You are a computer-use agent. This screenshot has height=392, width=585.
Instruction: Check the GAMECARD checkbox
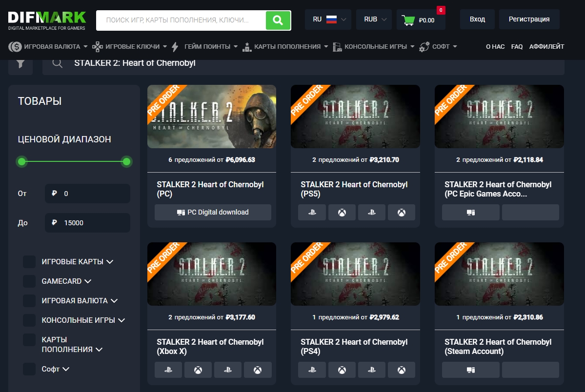coord(29,281)
